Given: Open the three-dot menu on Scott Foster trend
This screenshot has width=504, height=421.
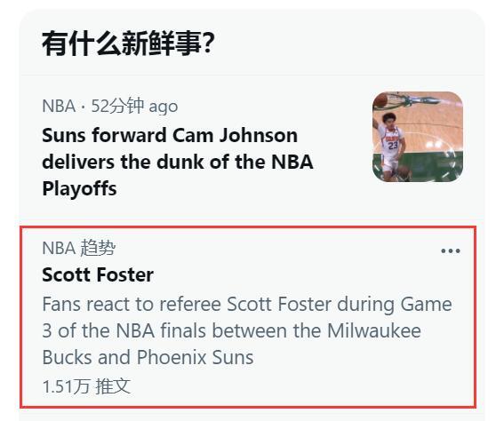Looking at the screenshot, I should [451, 250].
